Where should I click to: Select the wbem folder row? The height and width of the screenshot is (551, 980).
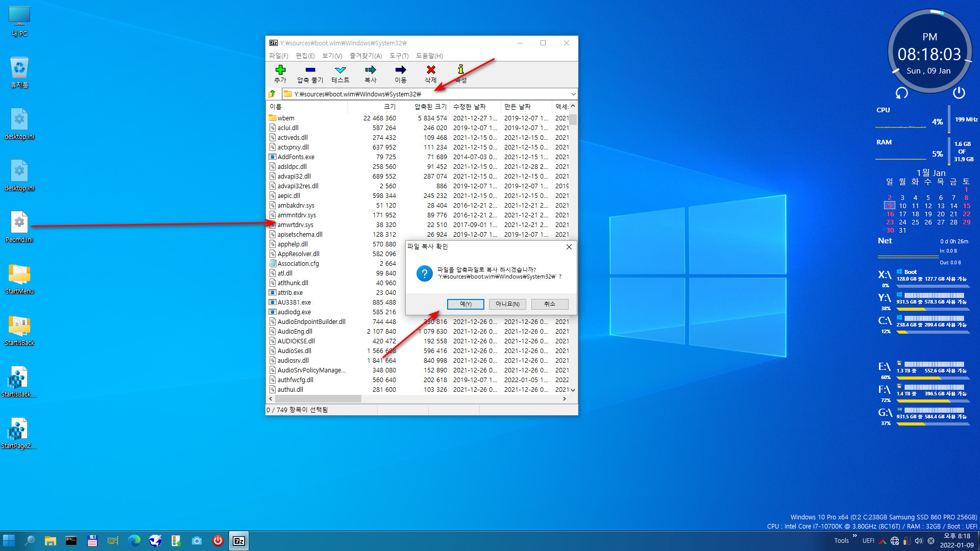point(419,118)
